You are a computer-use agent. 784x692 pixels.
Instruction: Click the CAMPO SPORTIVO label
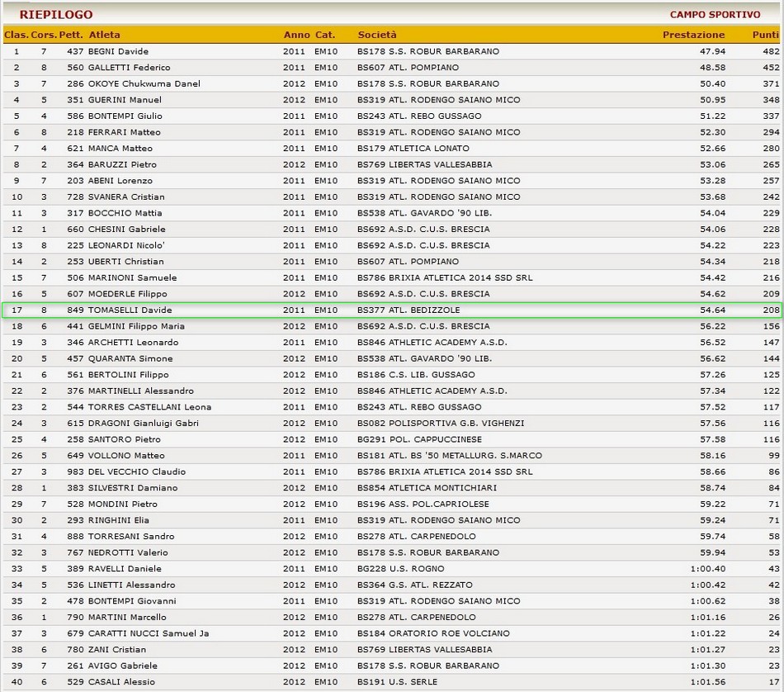[715, 15]
